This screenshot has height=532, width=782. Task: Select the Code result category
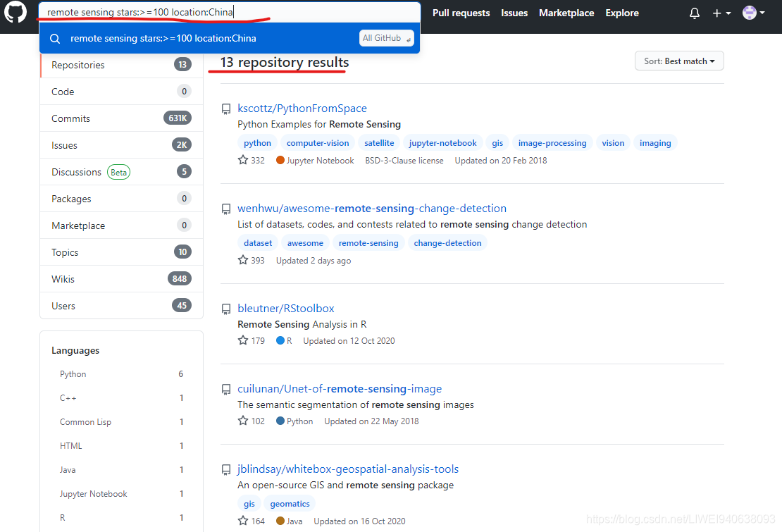click(121, 92)
